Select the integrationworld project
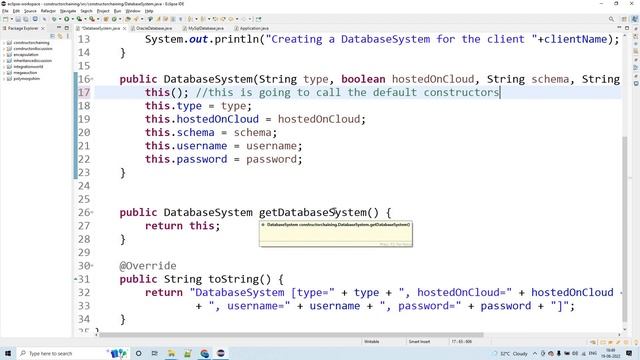This screenshot has height=360, width=640. (28, 67)
